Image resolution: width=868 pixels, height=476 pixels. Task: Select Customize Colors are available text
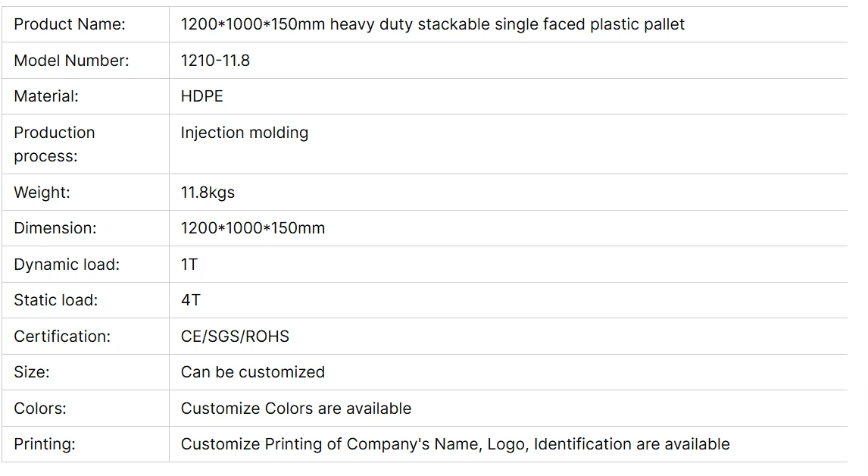[x=296, y=409]
